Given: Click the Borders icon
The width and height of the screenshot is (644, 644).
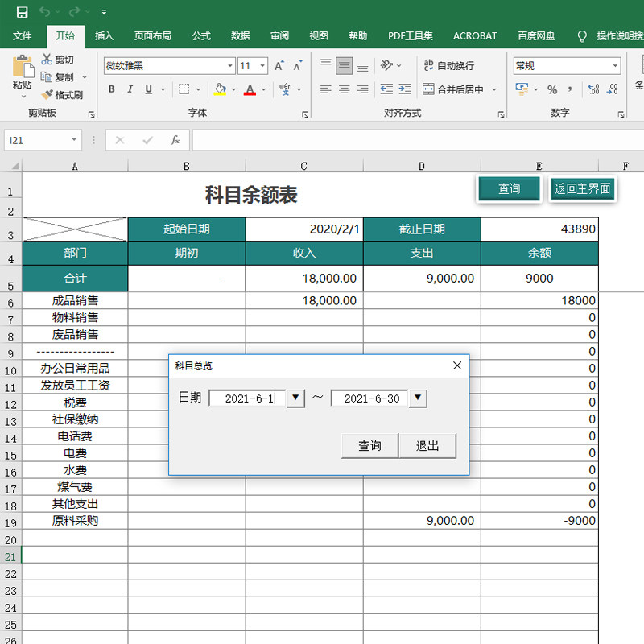Looking at the screenshot, I should point(184,89).
